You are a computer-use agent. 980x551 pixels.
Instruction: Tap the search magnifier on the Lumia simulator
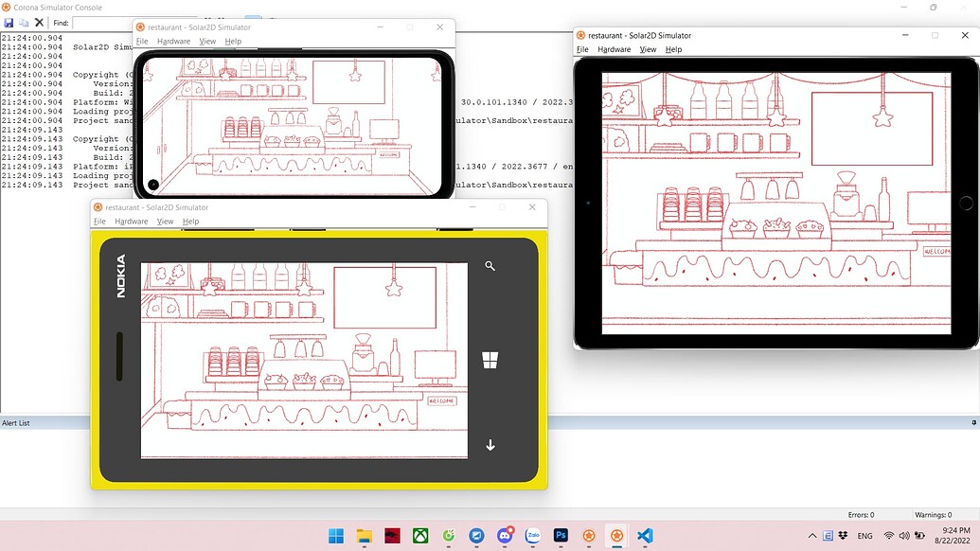(x=490, y=266)
